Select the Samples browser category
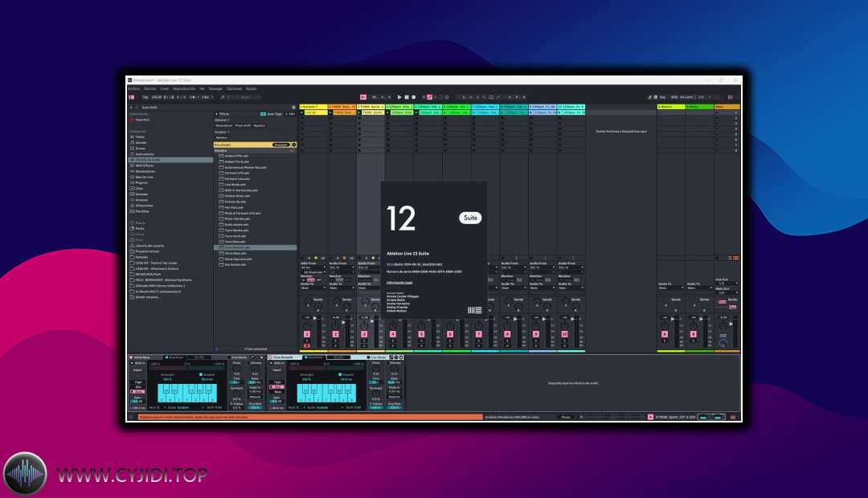 click(x=141, y=194)
